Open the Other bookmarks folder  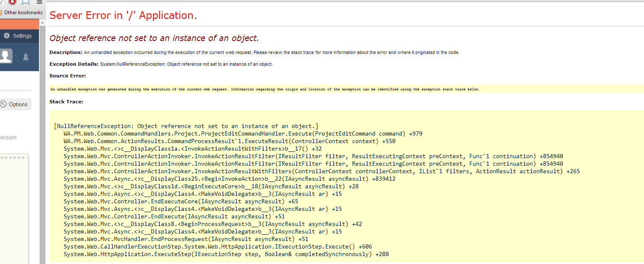pyautogui.click(x=23, y=13)
